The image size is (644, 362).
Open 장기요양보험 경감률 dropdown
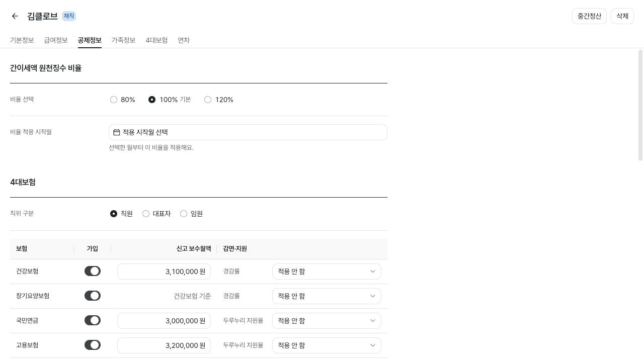[x=327, y=296]
